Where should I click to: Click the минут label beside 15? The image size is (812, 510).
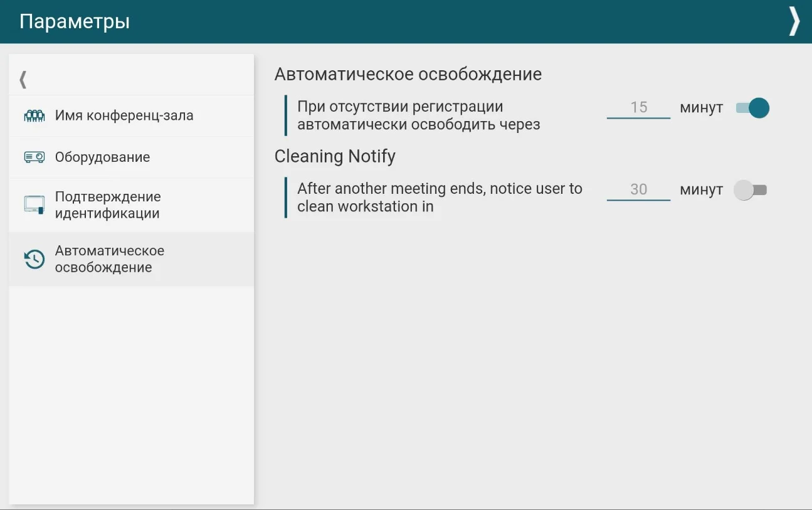coord(701,108)
